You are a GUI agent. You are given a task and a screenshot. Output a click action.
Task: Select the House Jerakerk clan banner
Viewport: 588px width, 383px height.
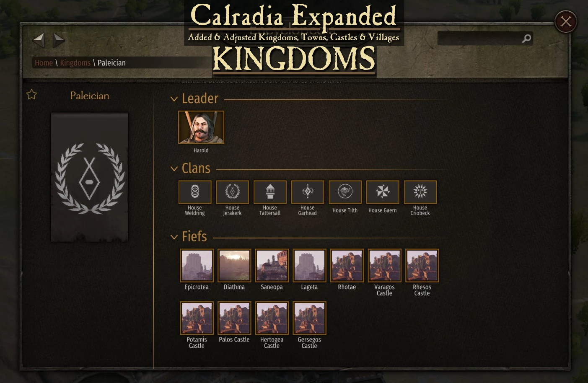pyautogui.click(x=233, y=192)
